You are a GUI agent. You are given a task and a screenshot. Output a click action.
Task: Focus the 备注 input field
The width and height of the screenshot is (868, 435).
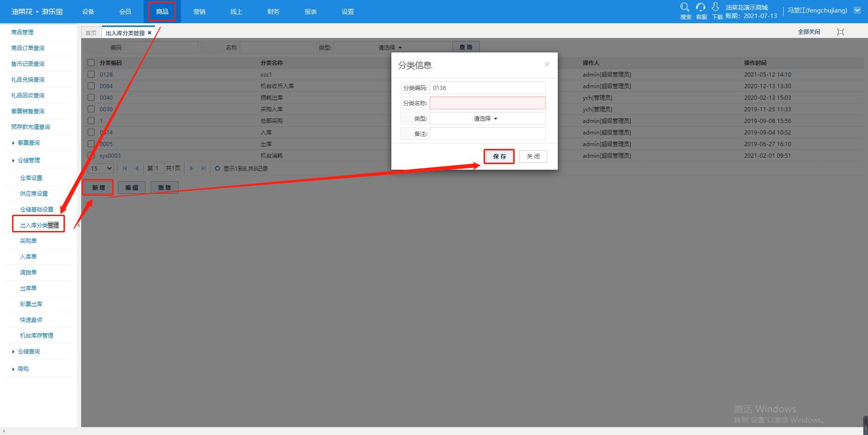[487, 134]
